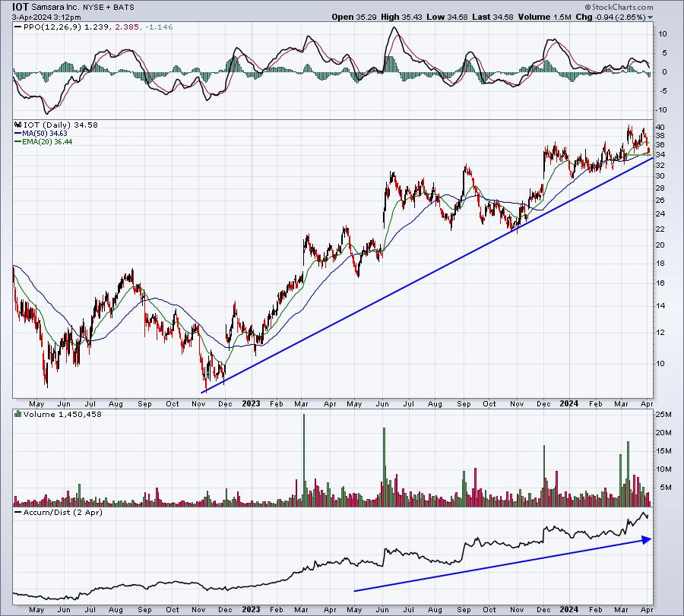Click the 40 price level on axis
This screenshot has height=616, width=684.
click(x=660, y=128)
